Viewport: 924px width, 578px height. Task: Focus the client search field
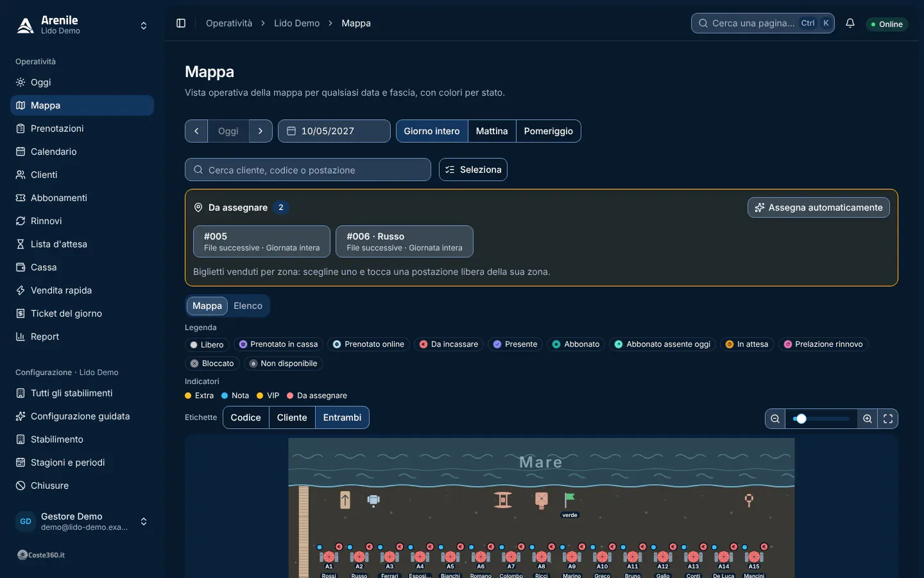coord(308,170)
